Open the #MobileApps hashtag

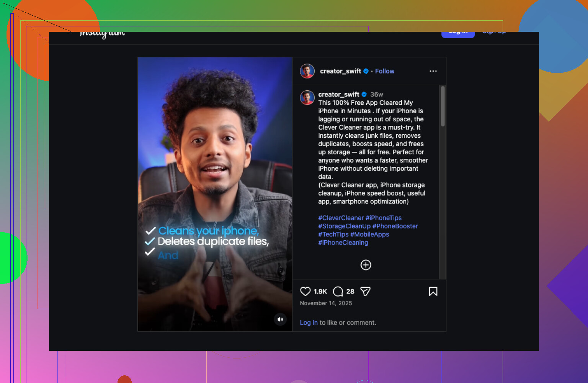[x=369, y=235]
